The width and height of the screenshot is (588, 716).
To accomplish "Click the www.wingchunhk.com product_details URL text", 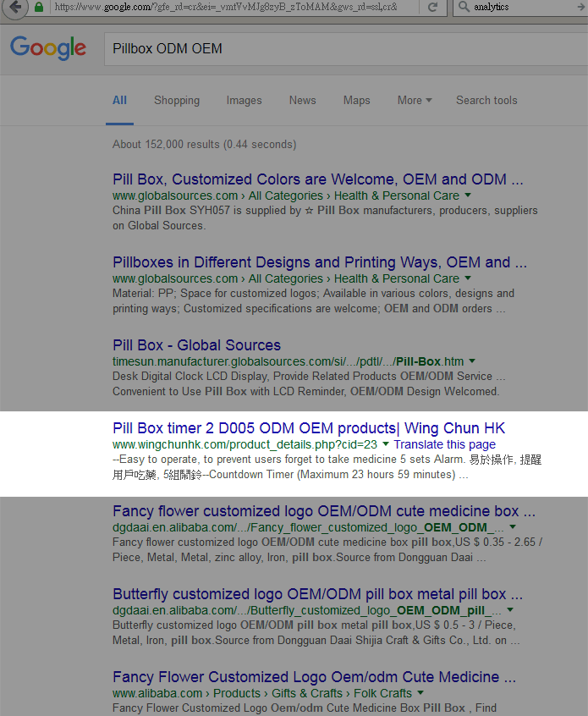I will [x=245, y=445].
